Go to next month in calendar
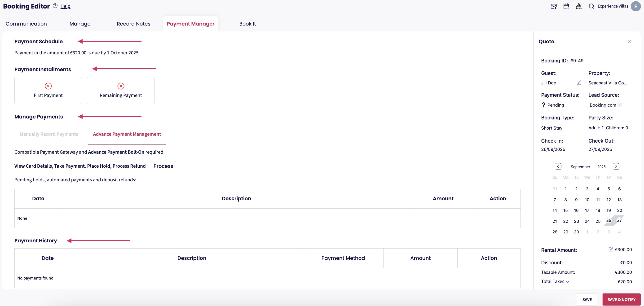 (616, 166)
